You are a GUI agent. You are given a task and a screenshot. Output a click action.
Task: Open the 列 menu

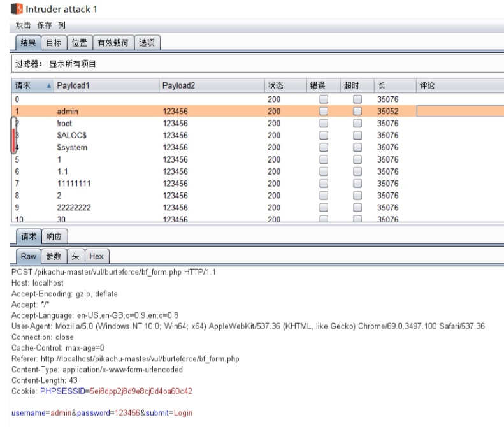pyautogui.click(x=61, y=25)
